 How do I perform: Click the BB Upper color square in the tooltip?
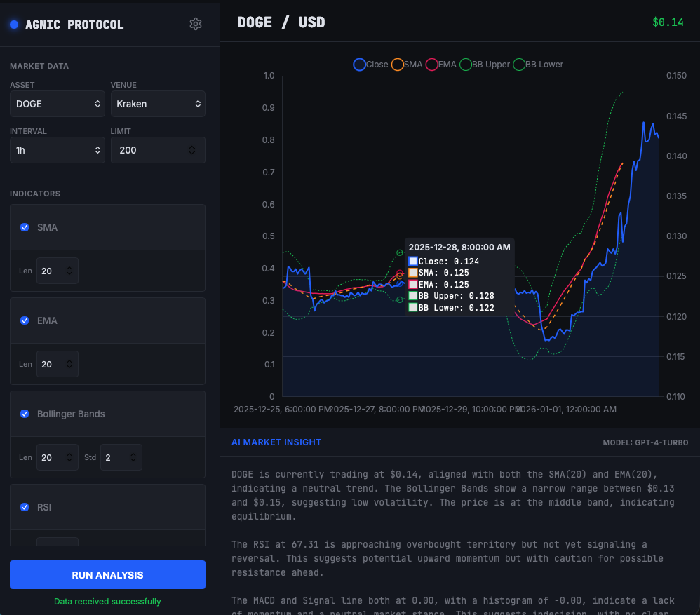412,295
